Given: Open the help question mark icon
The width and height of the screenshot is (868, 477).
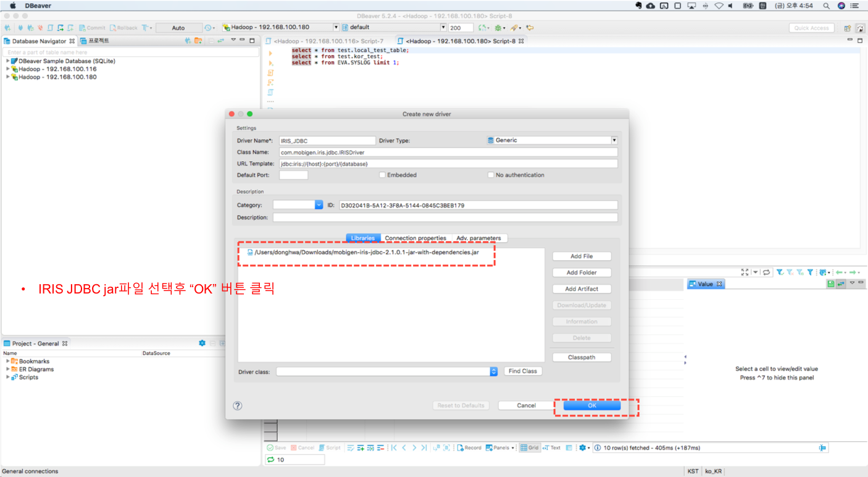Looking at the screenshot, I should [x=238, y=406].
